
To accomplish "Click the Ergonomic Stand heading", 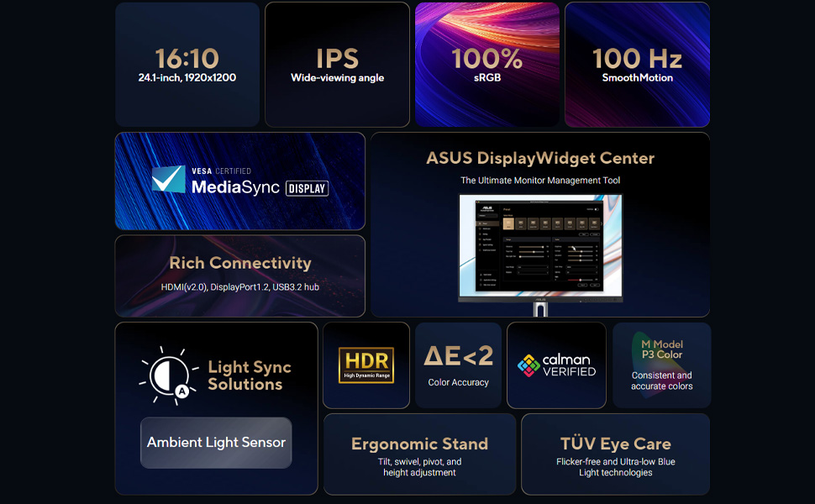I will (419, 444).
